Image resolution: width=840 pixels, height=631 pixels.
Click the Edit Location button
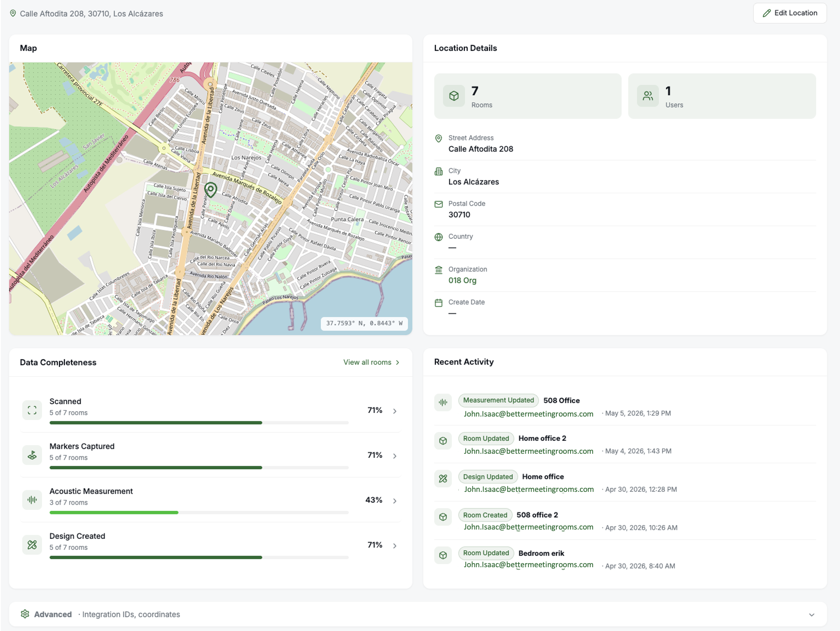pyautogui.click(x=789, y=13)
